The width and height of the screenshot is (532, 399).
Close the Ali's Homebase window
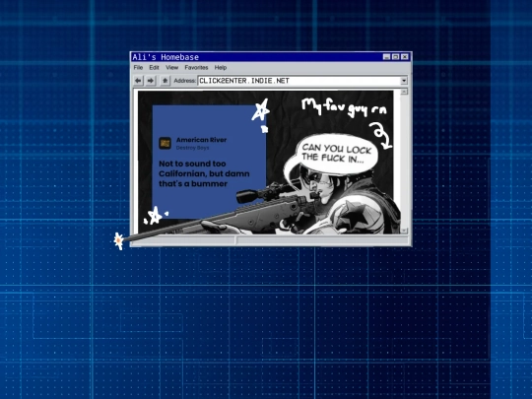click(x=405, y=57)
